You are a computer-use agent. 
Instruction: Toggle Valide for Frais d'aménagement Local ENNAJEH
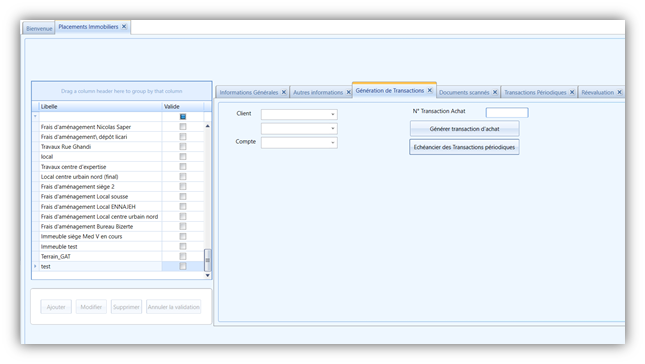tap(183, 206)
